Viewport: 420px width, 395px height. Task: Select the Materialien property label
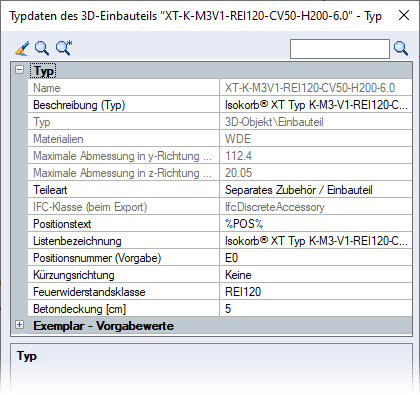coord(58,139)
